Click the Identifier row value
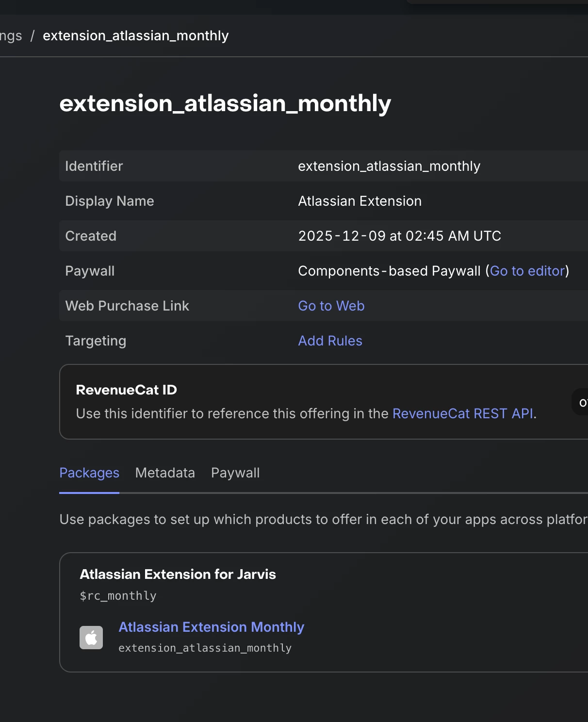588x722 pixels. (x=389, y=166)
